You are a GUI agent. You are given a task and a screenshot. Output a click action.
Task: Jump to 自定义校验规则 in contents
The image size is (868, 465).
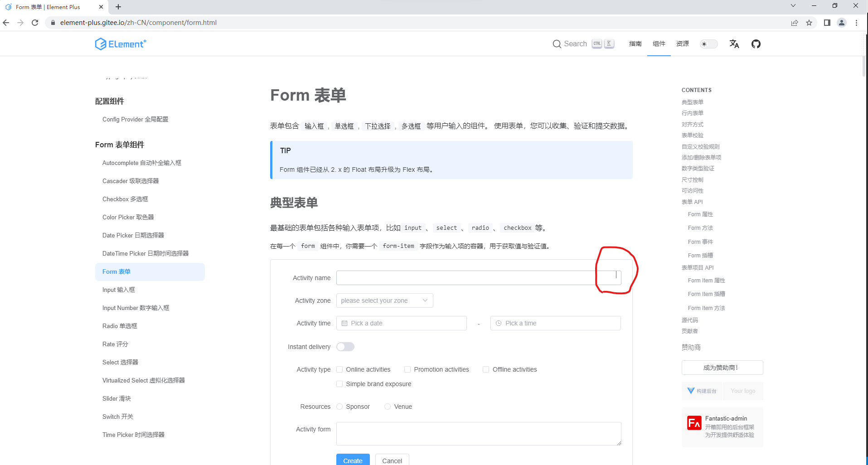[701, 147]
